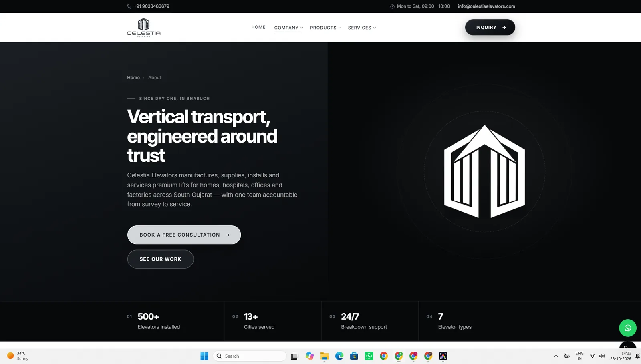Open the 14:23 clock and date
641x364 pixels.
pyautogui.click(x=621, y=356)
